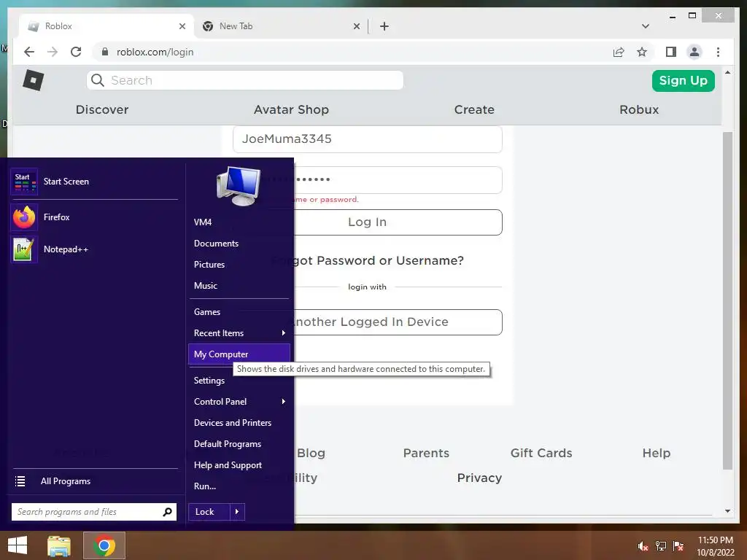Bookmark this page with the star icon
The width and height of the screenshot is (747, 560).
click(642, 52)
